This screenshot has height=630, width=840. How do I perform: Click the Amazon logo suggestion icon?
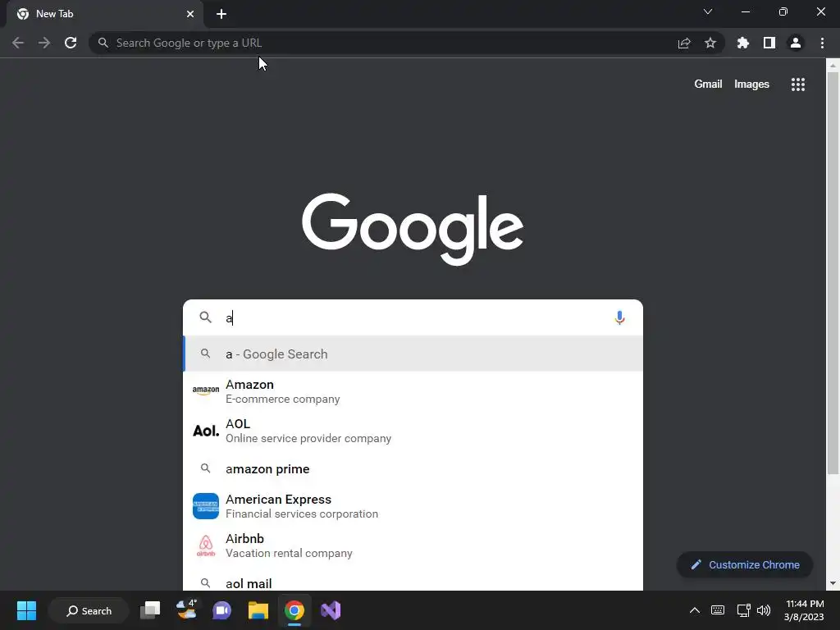click(206, 390)
